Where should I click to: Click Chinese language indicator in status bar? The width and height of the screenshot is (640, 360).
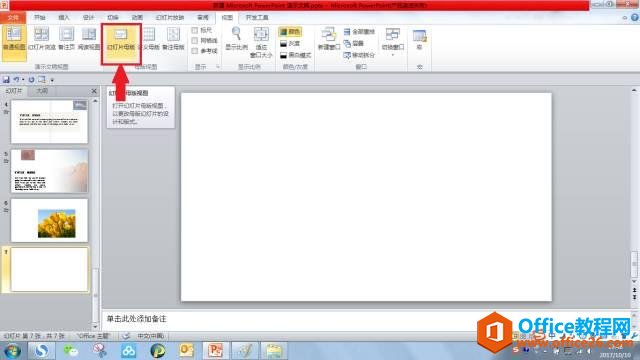(x=151, y=336)
